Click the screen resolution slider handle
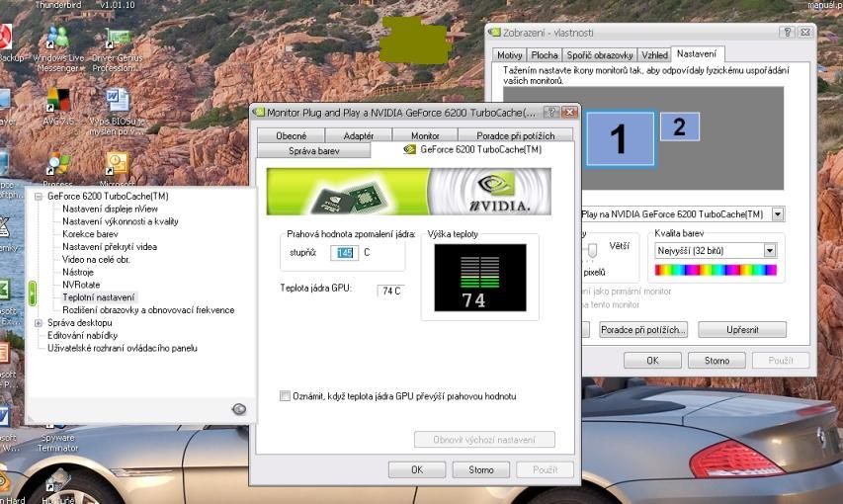Viewport: 843px width, 504px height. (x=592, y=249)
